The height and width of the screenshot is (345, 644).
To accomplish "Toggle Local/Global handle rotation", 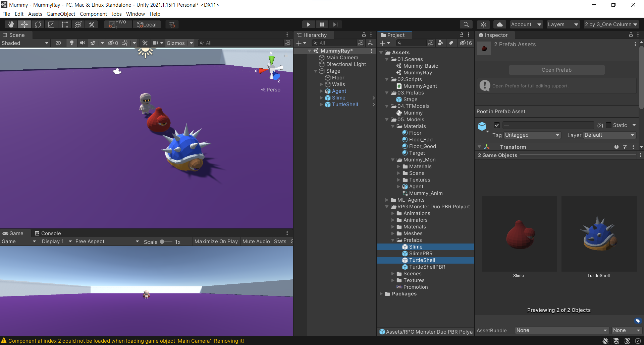I will click(x=147, y=24).
